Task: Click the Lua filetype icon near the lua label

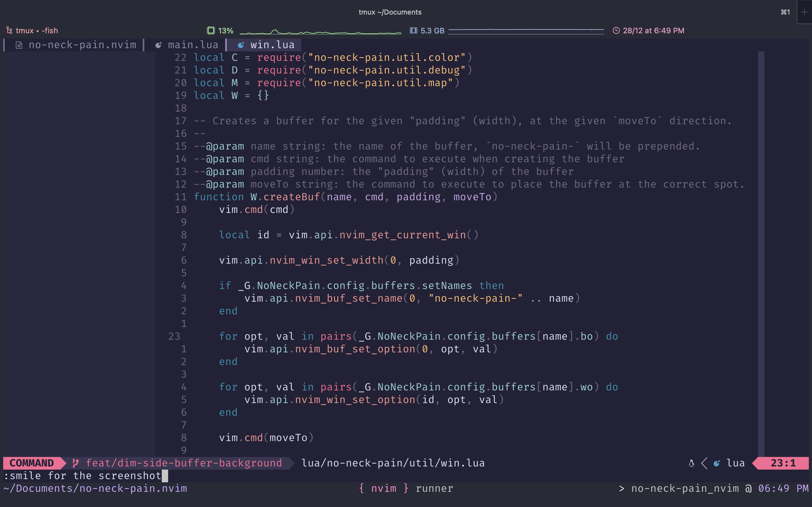Action: tap(717, 463)
